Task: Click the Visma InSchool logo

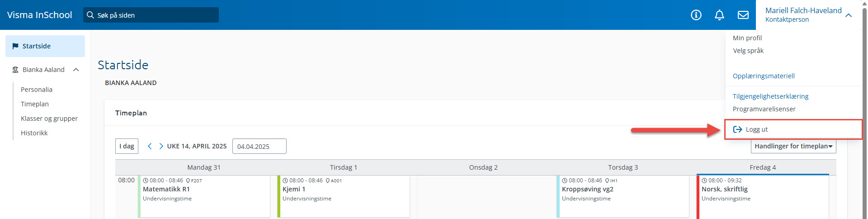Action: [40, 15]
